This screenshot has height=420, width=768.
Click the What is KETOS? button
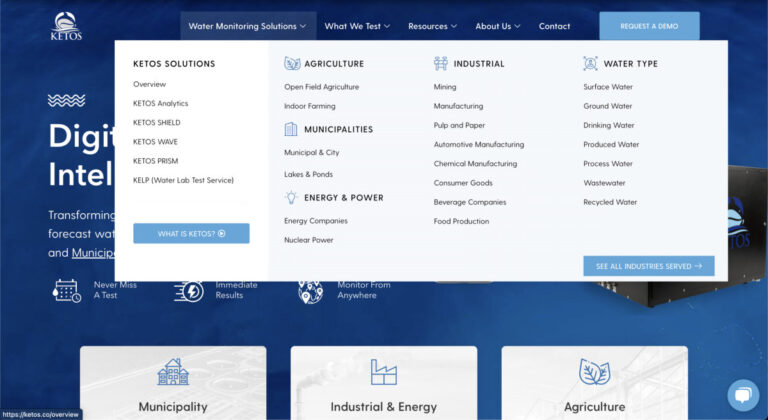click(x=191, y=234)
